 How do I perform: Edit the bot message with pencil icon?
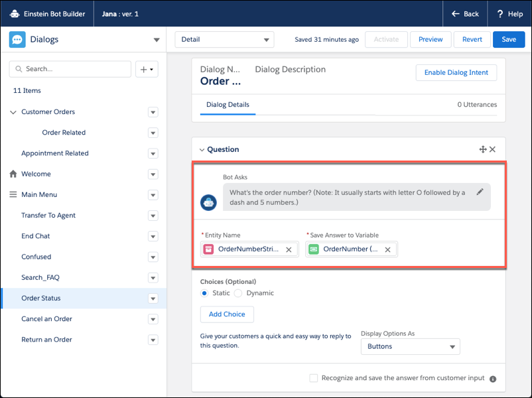coord(480,192)
